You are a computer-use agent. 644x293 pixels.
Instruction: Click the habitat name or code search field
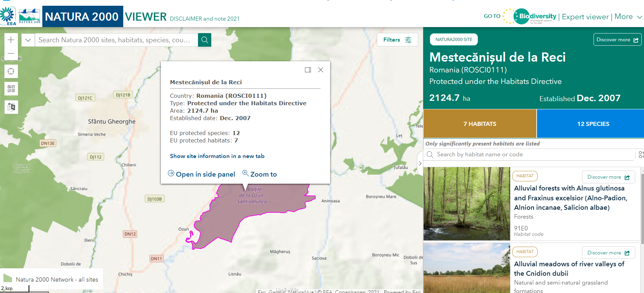(x=532, y=155)
